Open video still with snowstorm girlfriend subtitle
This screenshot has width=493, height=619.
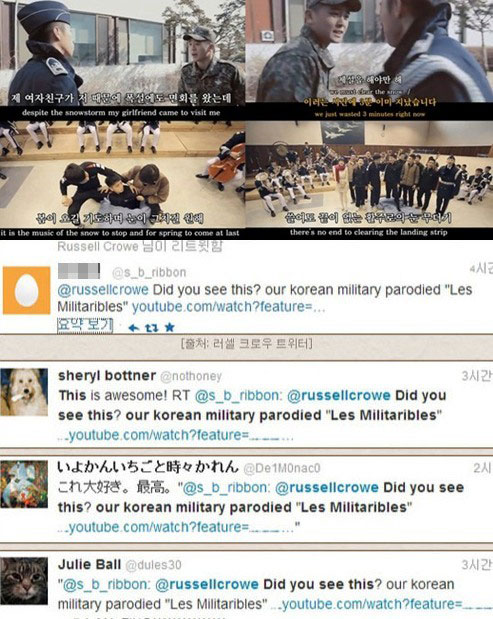click(122, 60)
